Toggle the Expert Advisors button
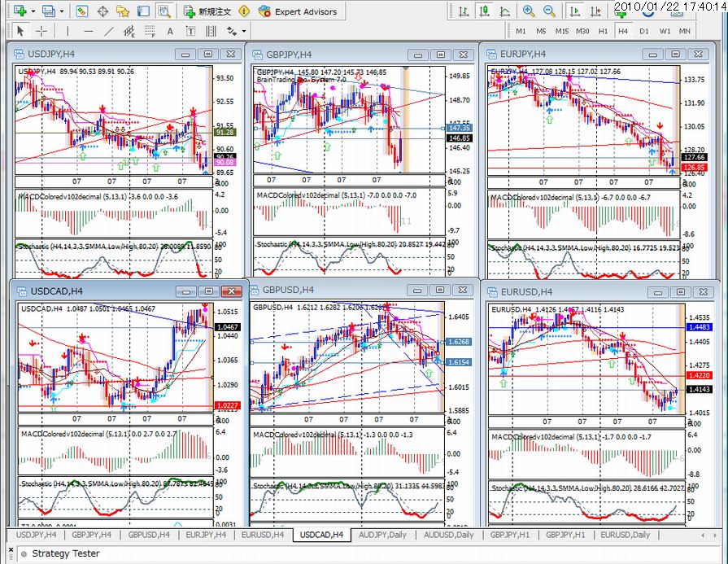Screen dimensions: 728x564 (298, 11)
